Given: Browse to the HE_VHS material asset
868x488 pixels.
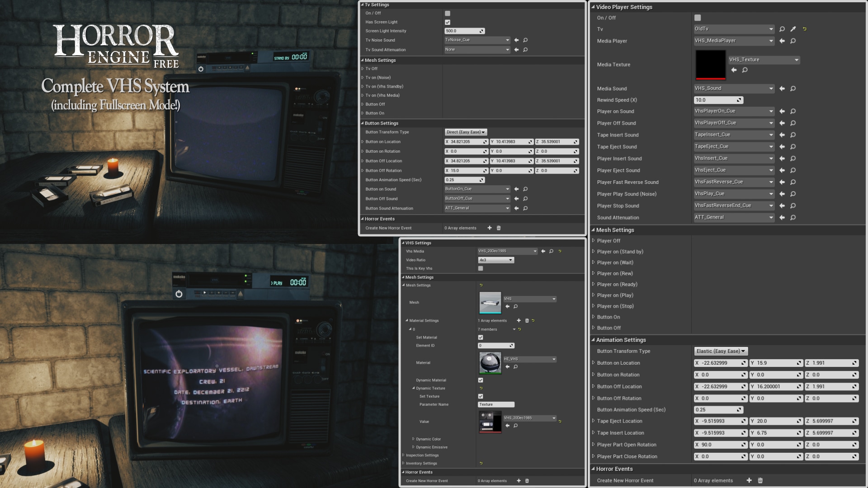Looking at the screenshot, I should pos(515,367).
